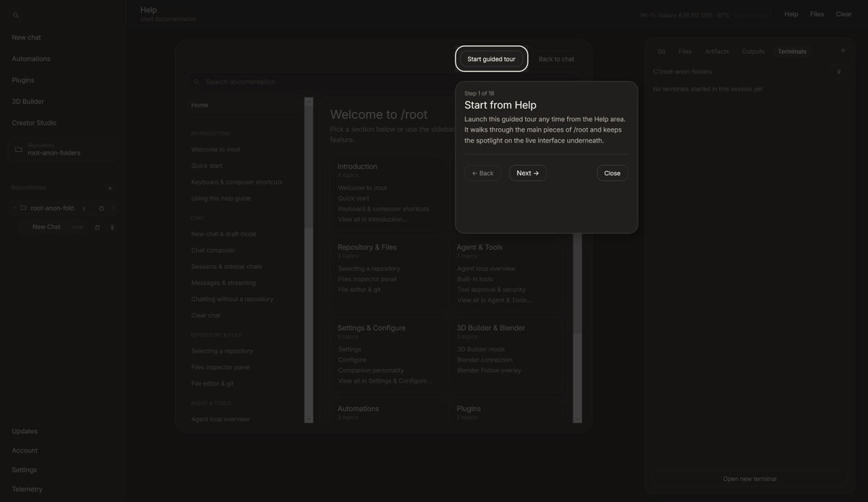The image size is (868, 502).
Task: Click the Back button in tour popup
Action: coord(482,173)
